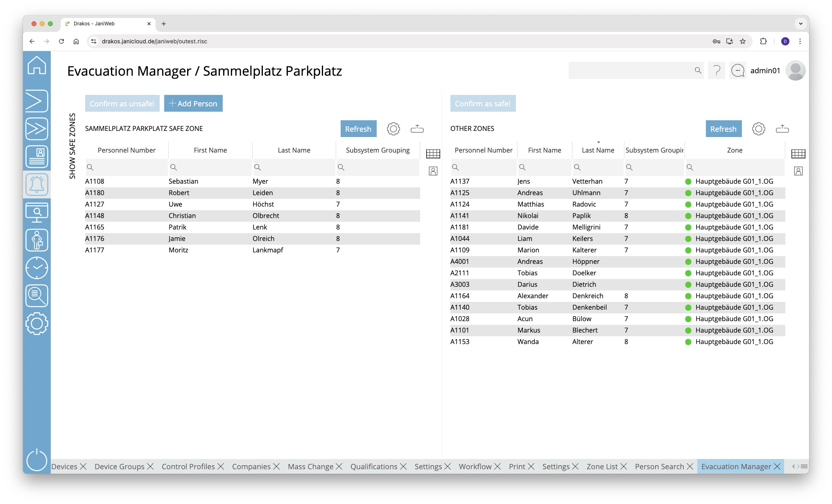Open the alarm bell sidebar icon
832x504 pixels.
37,184
